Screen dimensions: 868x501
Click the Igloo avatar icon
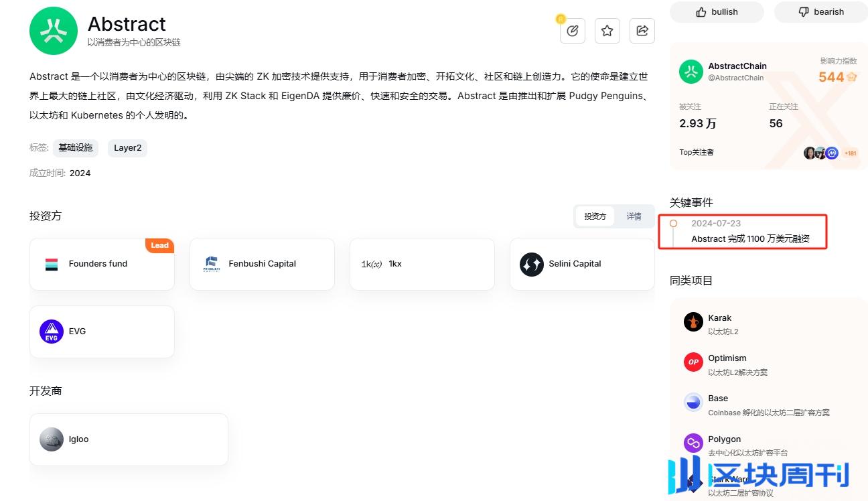point(52,439)
